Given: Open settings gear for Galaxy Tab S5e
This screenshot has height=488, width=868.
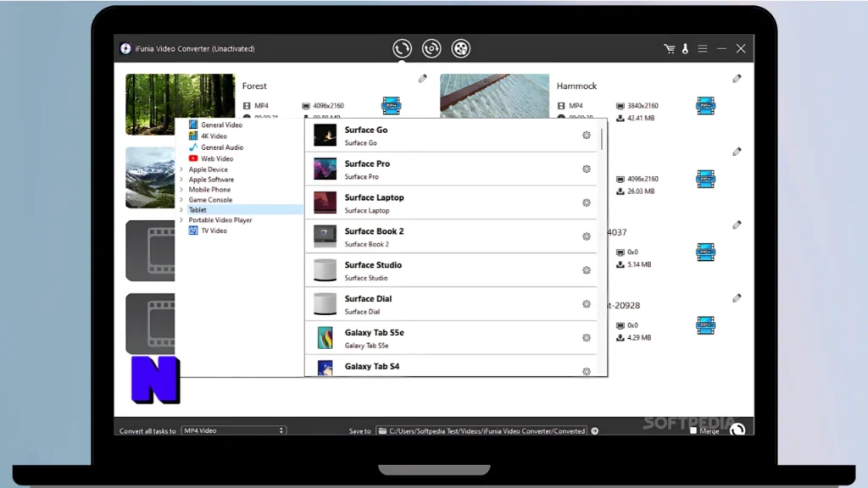Looking at the screenshot, I should click(x=587, y=337).
